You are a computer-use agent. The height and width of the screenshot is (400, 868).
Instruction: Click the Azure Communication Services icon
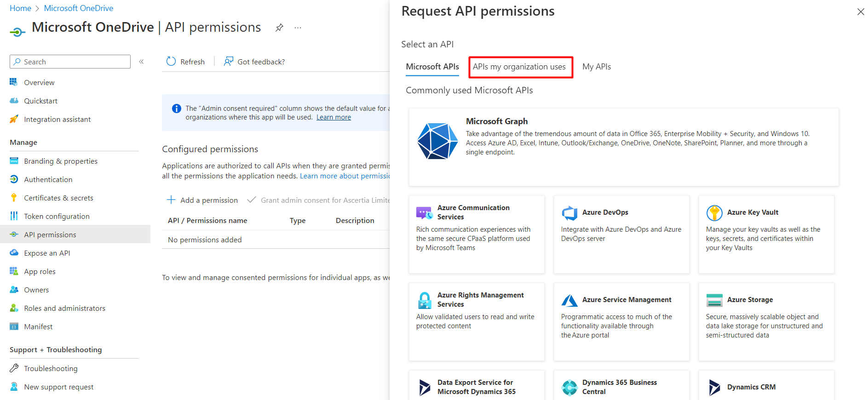click(x=424, y=212)
